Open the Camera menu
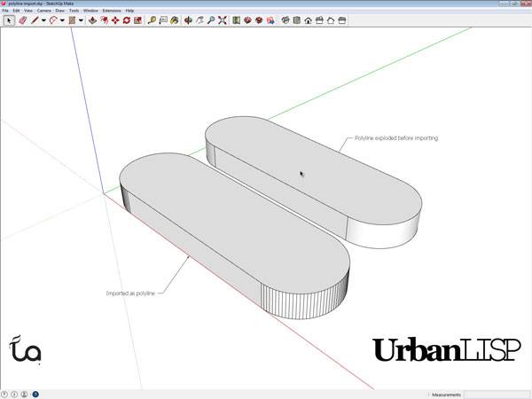 [x=43, y=10]
